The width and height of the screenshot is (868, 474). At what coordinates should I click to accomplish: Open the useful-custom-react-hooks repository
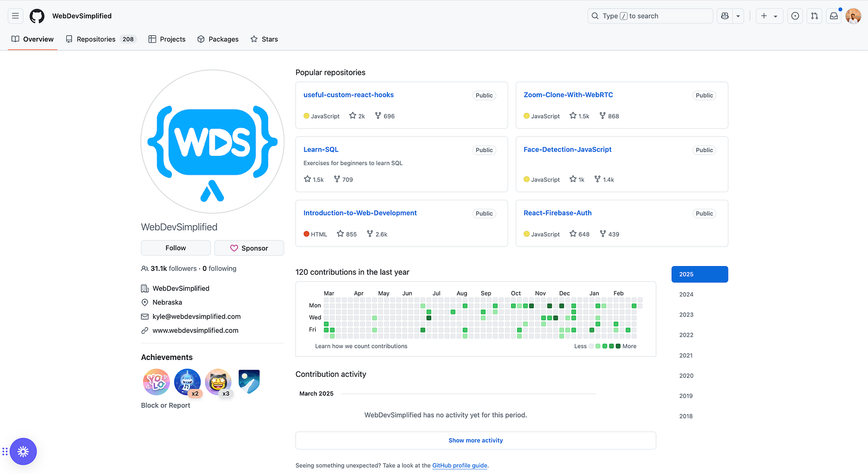tap(348, 95)
